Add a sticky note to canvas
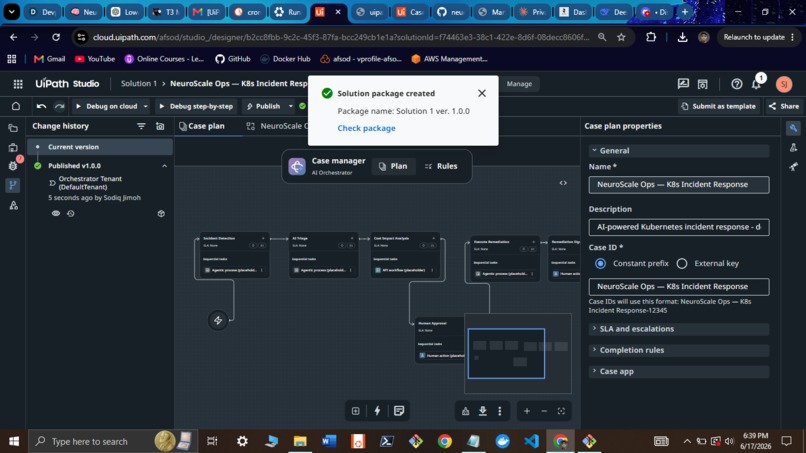The image size is (806, 453). tap(399, 411)
